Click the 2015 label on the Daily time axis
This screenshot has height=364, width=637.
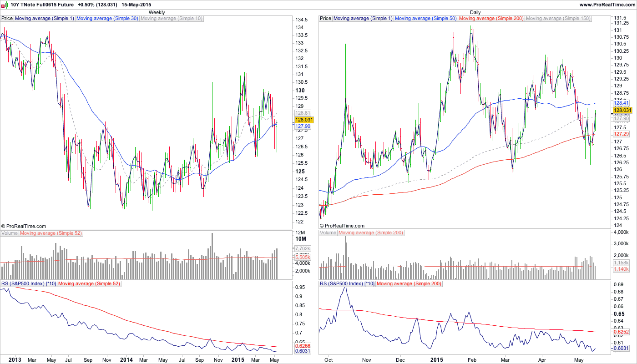436,359
